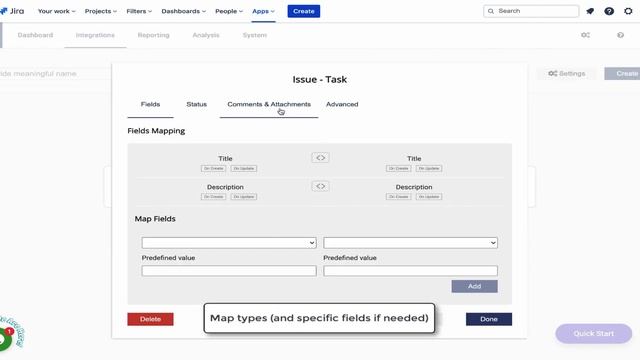The width and height of the screenshot is (640, 360).
Task: Click the Fields Mapping heading
Action: click(156, 131)
